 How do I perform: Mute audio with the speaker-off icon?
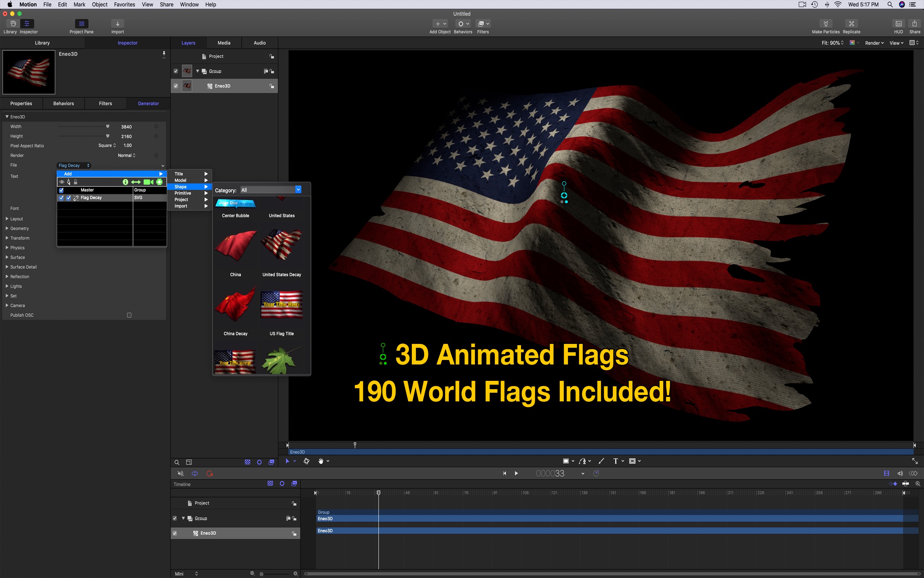[x=181, y=474]
